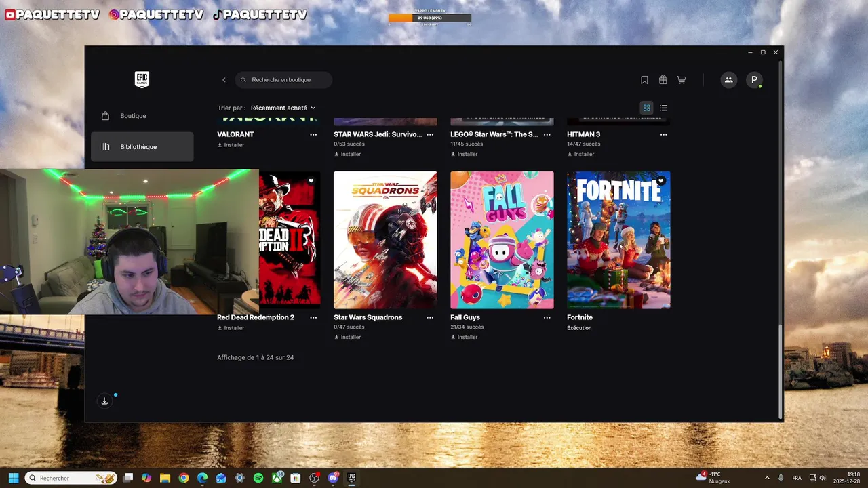
Task: Open Copilot from the taskbar
Action: 146,478
